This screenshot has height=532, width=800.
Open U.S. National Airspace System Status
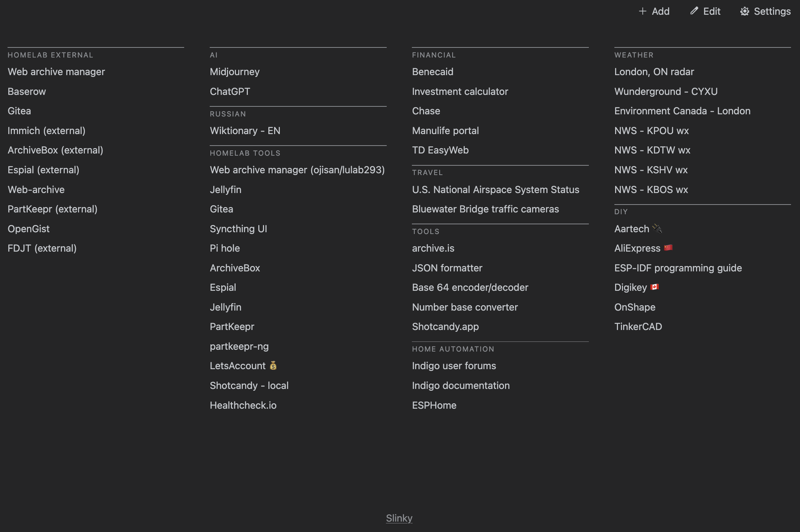[496, 189]
